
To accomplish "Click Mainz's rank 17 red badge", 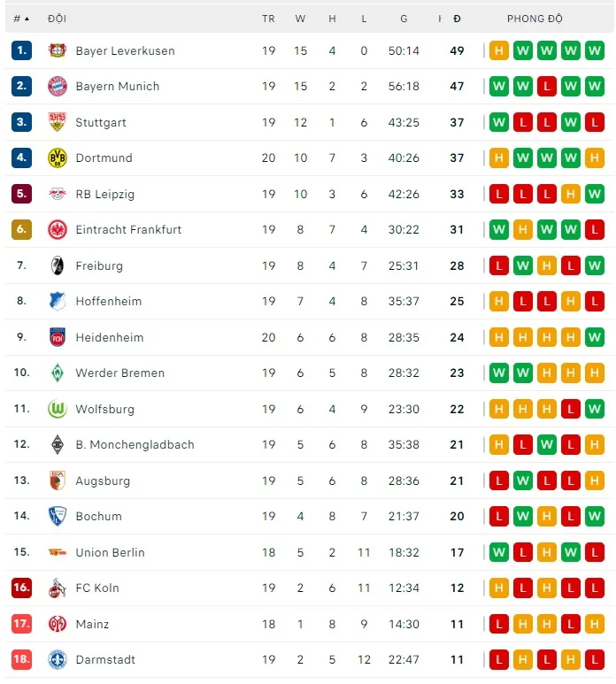I will (x=22, y=624).
